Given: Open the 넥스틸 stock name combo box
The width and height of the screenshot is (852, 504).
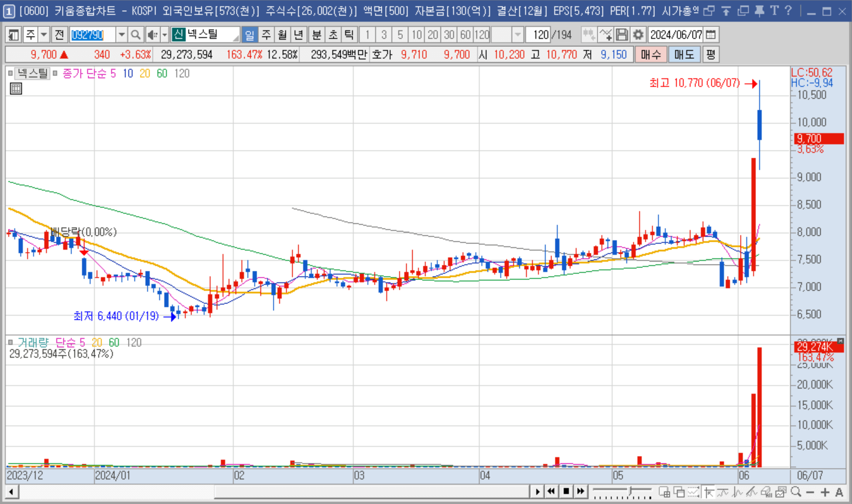Looking at the screenshot, I should [206, 35].
